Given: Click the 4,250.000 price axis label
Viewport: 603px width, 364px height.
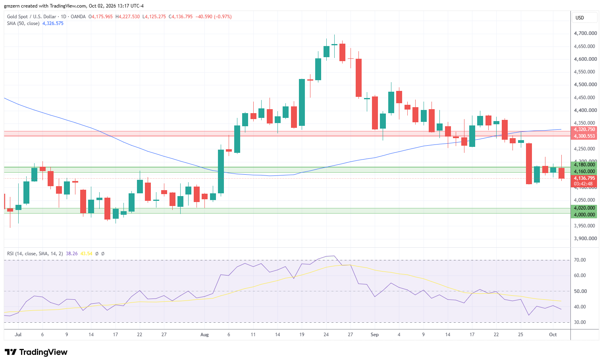Looking at the screenshot, I should 585,149.
